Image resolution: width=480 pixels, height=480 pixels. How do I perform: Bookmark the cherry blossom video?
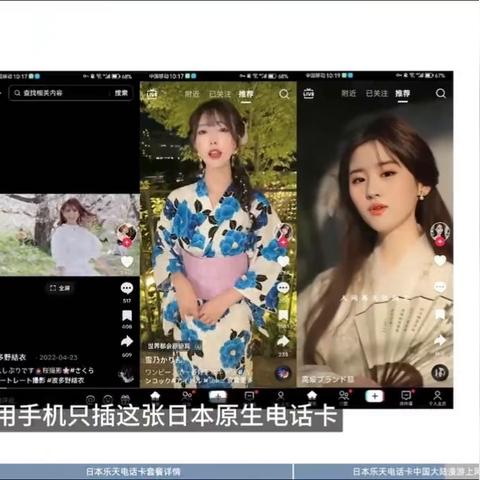tap(127, 315)
